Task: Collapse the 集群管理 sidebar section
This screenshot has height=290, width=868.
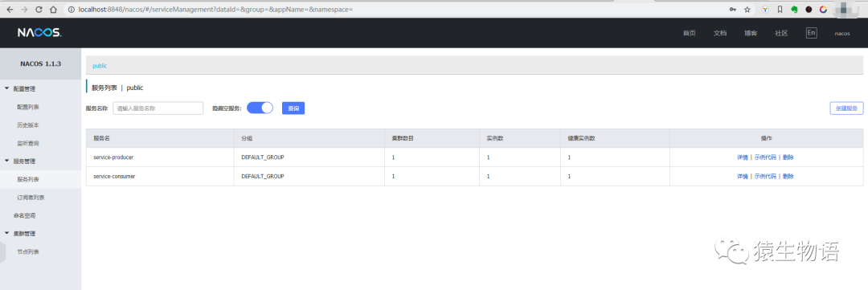Action: 6,234
